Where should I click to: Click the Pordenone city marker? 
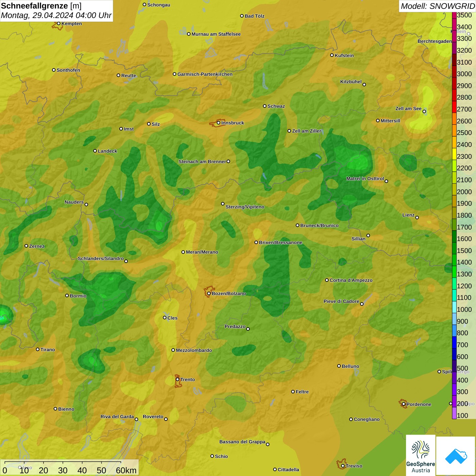404,404
